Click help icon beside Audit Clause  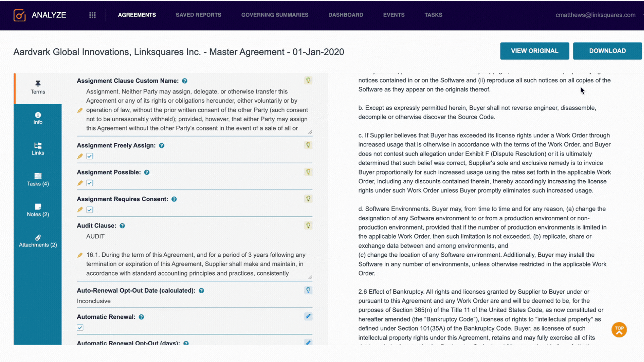pos(122,226)
